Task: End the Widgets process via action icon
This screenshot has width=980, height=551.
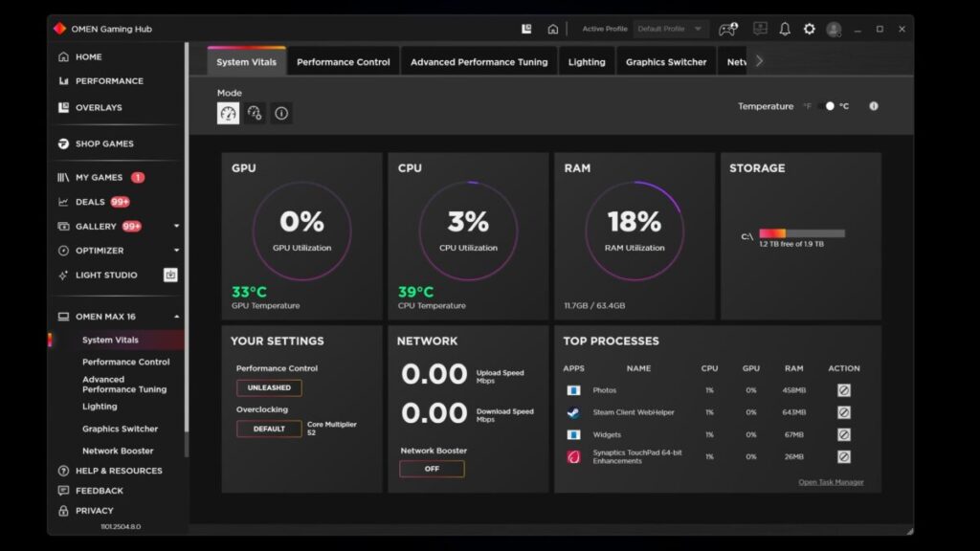Action: point(844,435)
